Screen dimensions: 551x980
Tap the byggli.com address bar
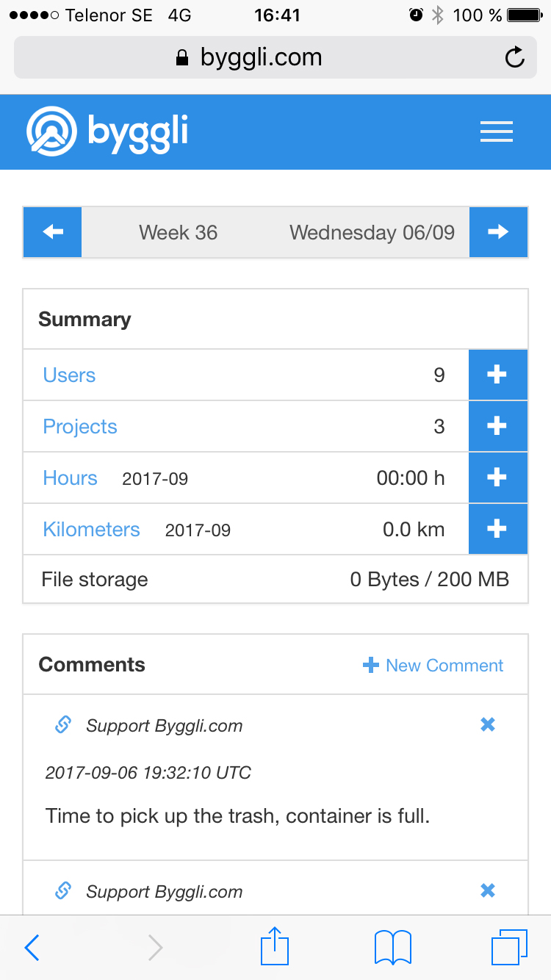[x=261, y=57]
